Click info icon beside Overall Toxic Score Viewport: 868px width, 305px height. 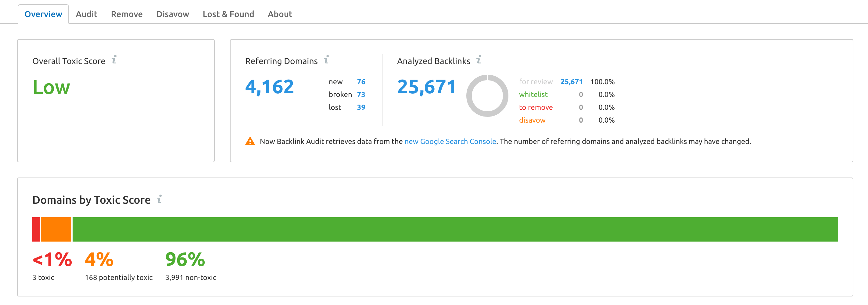114,60
